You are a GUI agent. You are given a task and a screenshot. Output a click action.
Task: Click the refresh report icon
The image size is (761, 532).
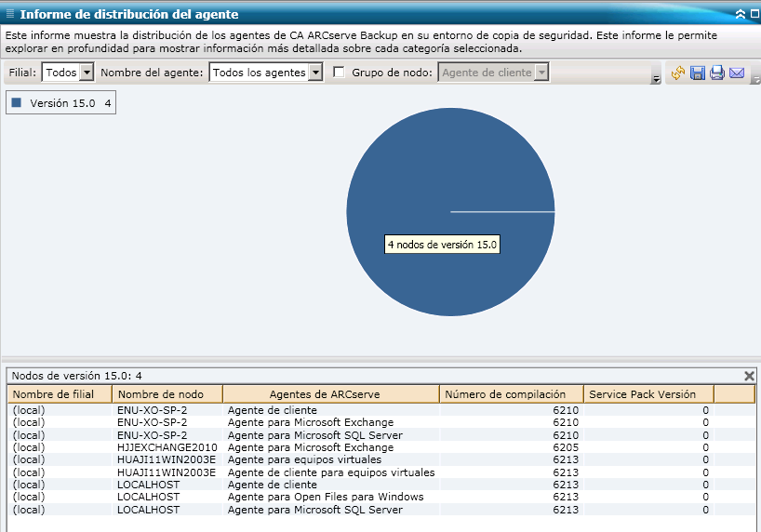(678, 73)
